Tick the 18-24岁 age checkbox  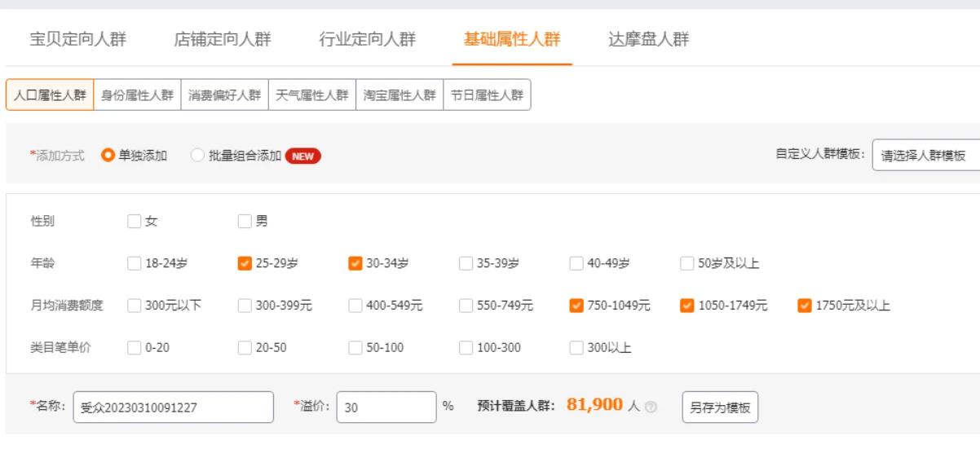click(x=135, y=262)
